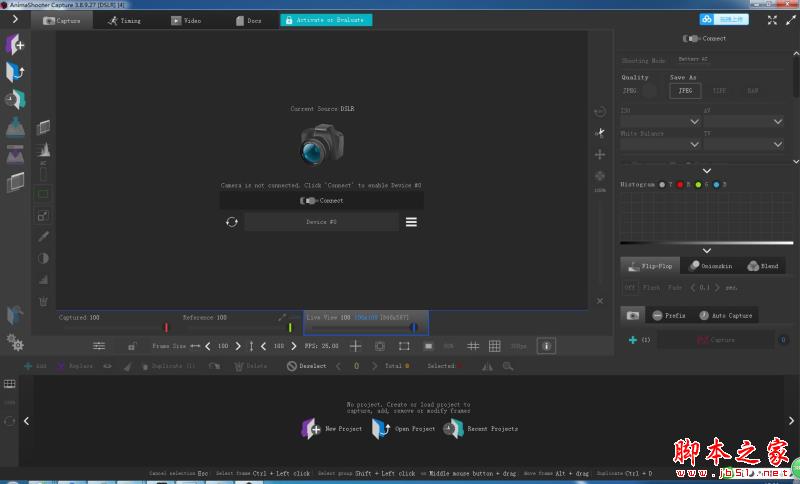Collapse the histogram section chevron below gradient
Screen dimensions: 800x484
pyautogui.click(x=707, y=250)
